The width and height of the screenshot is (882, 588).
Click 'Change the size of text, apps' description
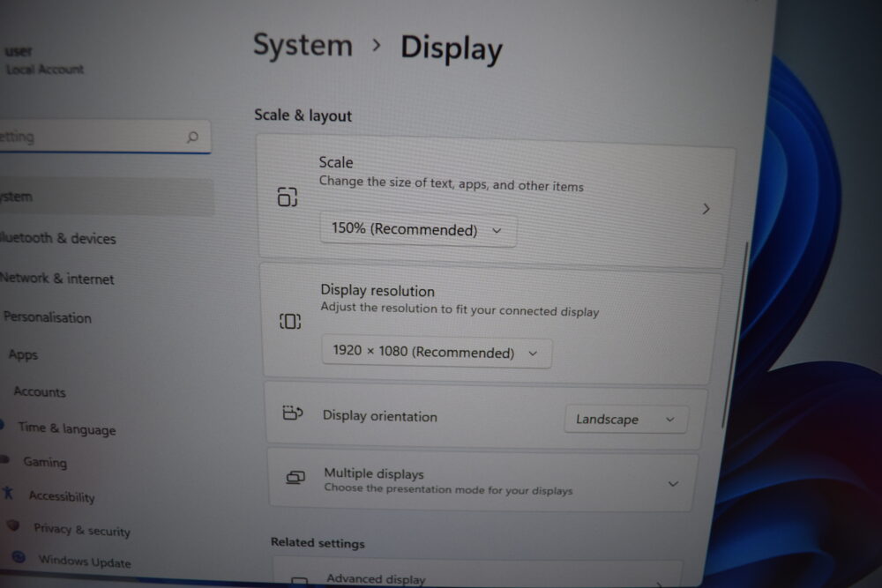pos(451,184)
